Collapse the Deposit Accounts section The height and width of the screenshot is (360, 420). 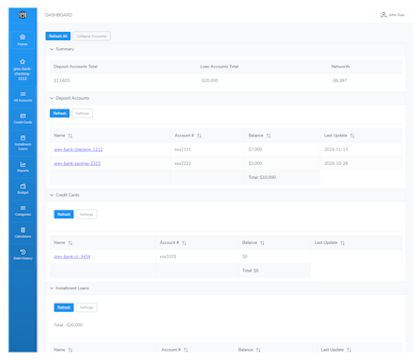52,98
